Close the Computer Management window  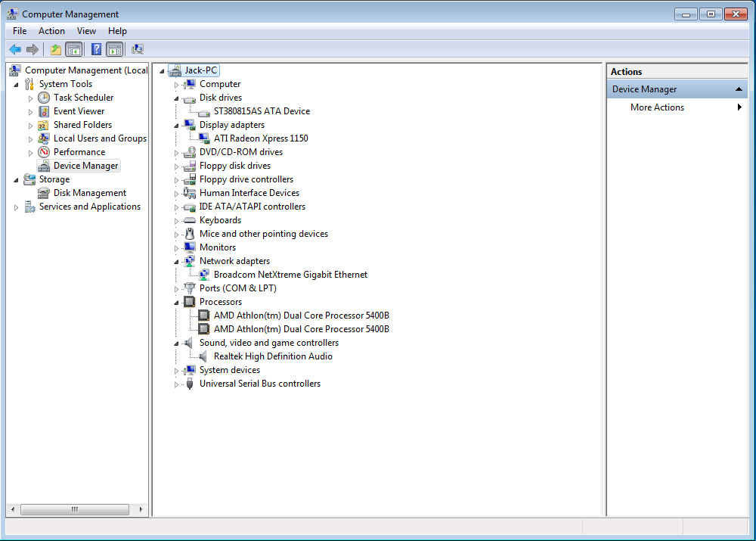pyautogui.click(x=736, y=14)
